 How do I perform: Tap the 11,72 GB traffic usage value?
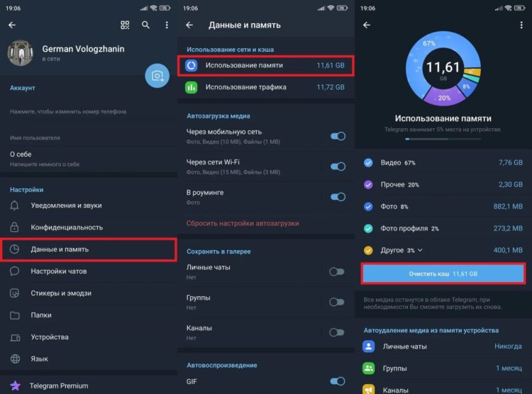tap(331, 87)
